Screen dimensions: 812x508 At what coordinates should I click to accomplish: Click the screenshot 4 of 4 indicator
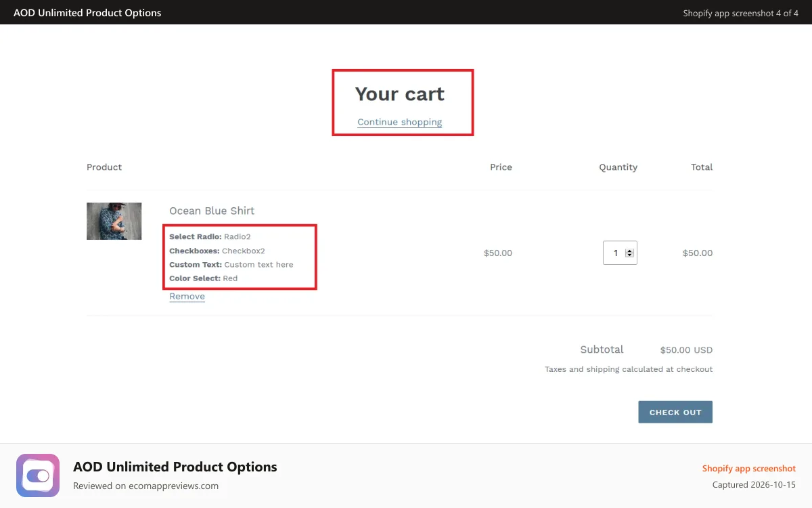741,13
